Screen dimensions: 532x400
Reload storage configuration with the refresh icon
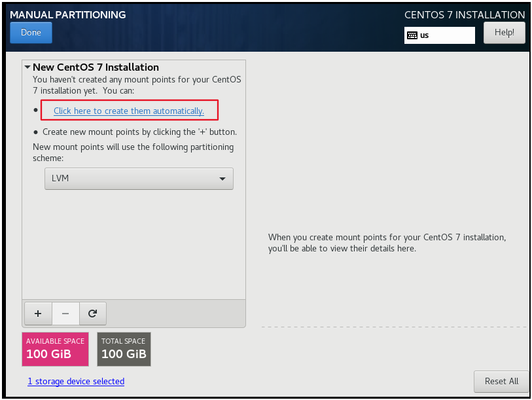coord(93,314)
